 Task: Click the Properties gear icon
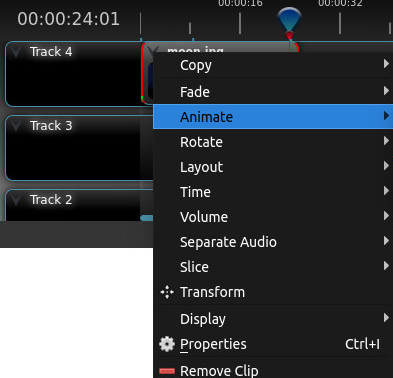pos(167,344)
